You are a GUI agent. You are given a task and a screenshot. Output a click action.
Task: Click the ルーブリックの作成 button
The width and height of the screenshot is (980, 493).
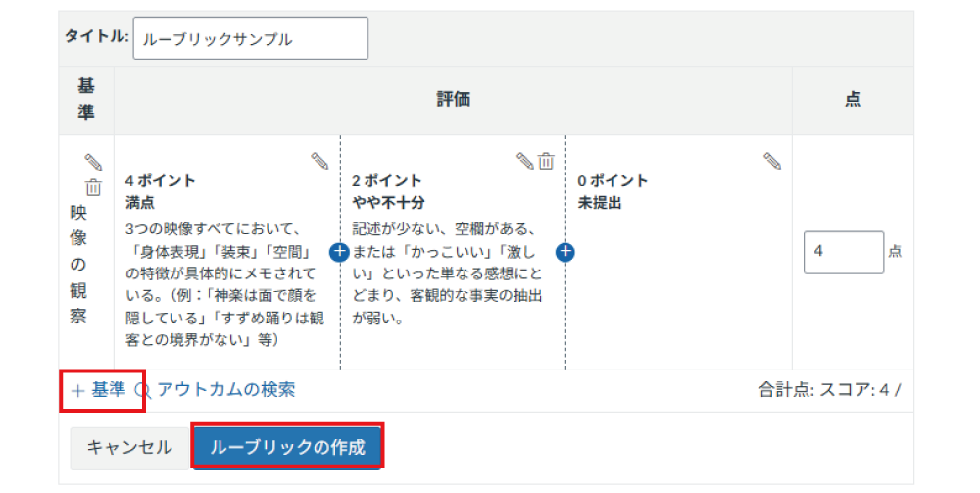point(287,447)
